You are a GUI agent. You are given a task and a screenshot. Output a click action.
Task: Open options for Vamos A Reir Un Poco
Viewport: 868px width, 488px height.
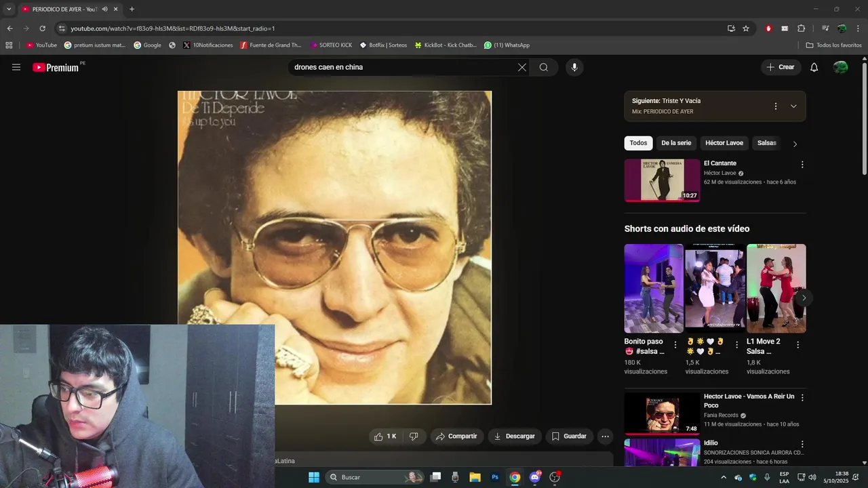[802, 398]
